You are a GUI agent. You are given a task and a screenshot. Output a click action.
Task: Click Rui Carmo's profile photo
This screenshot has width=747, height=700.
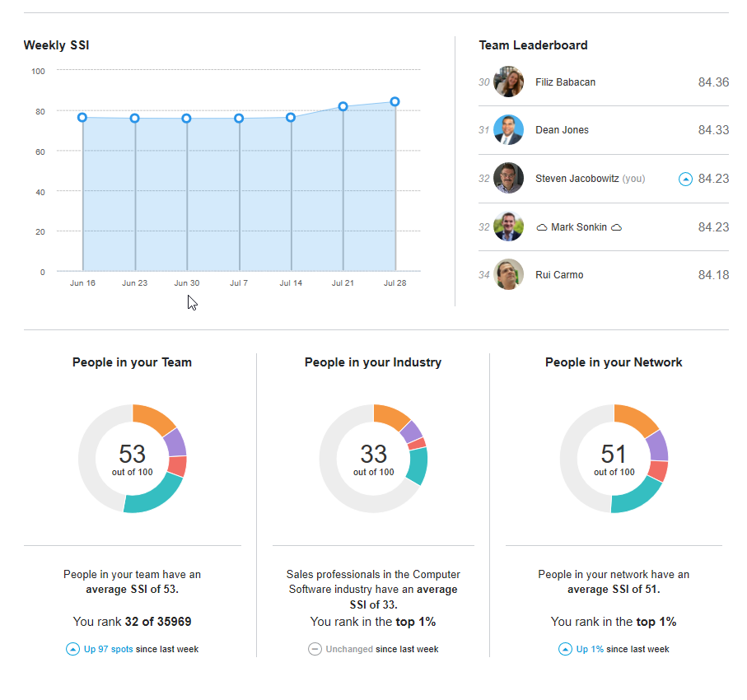[508, 275]
